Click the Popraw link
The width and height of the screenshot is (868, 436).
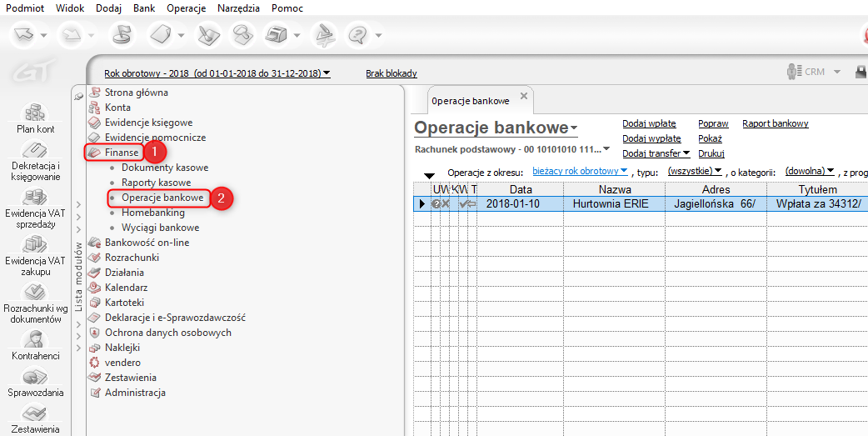(713, 123)
